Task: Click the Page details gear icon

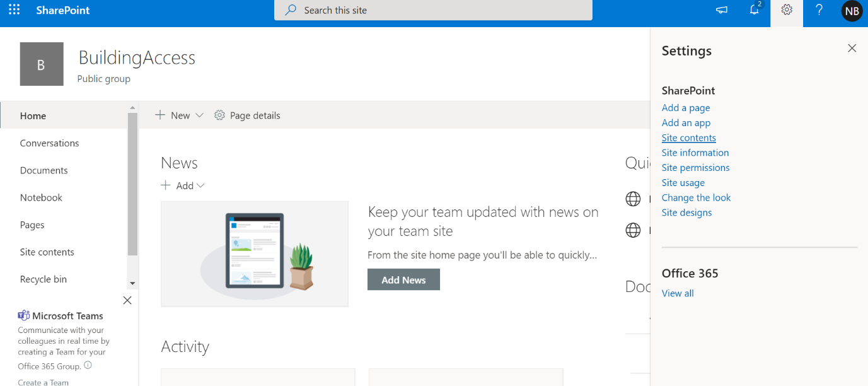Action: pos(219,115)
